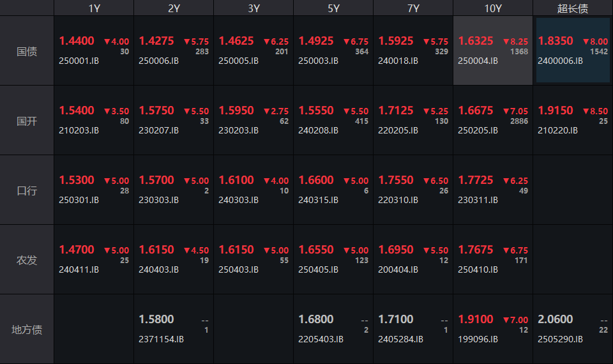Image resolution: width=613 pixels, height=364 pixels.
Task: Open bond code 2400006.IB
Action: [x=560, y=61]
